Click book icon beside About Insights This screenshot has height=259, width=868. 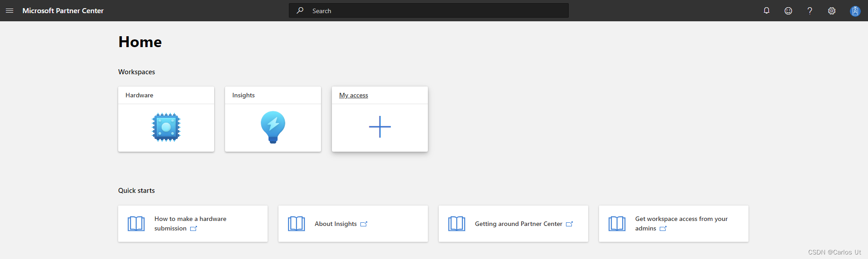296,224
